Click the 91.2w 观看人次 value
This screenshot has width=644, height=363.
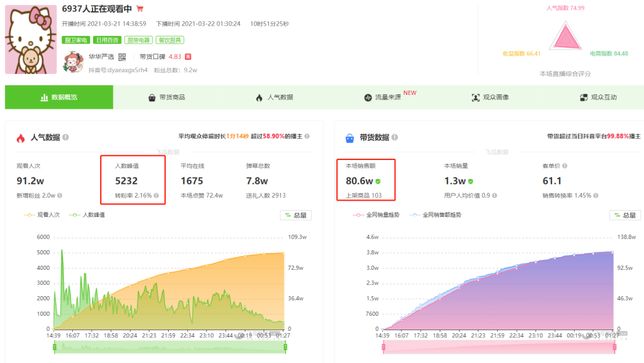click(x=30, y=181)
